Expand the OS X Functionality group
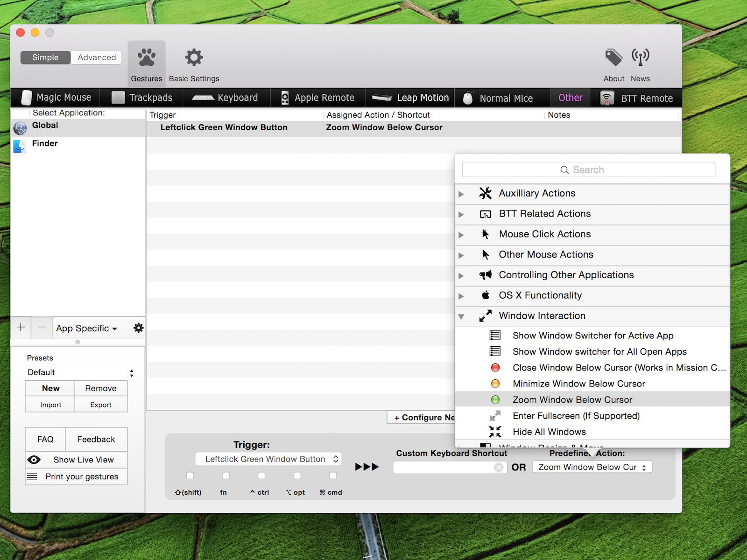The height and width of the screenshot is (560, 747). point(461,296)
